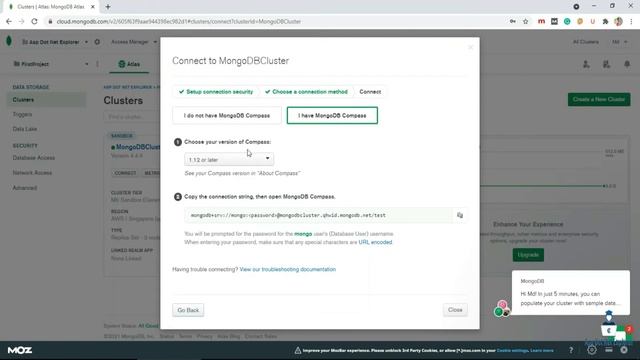This screenshot has width=640, height=360.
Task: Click the Create a New Cluster button
Action: coord(599,99)
